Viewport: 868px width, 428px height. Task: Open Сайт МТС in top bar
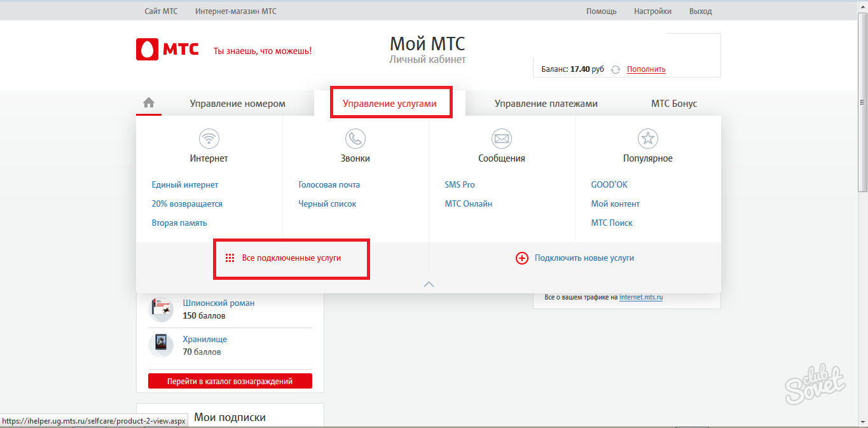pos(161,11)
